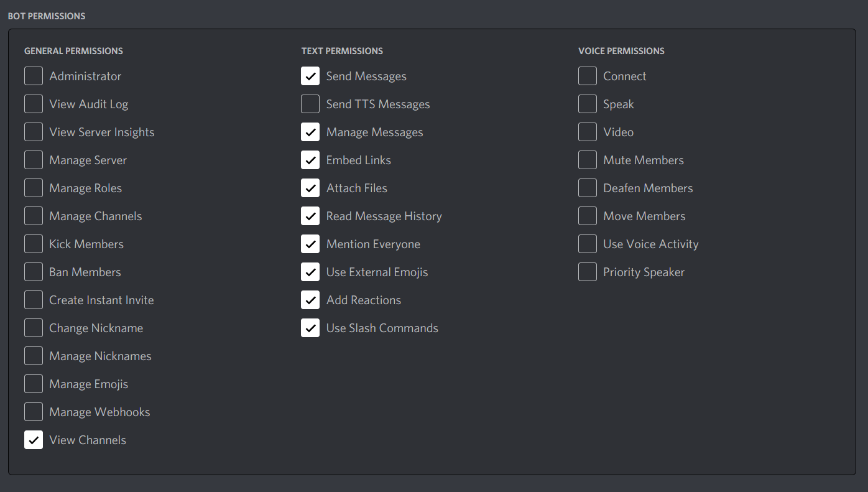868x492 pixels.
Task: Check the Manage Webhooks box
Action: coord(34,412)
